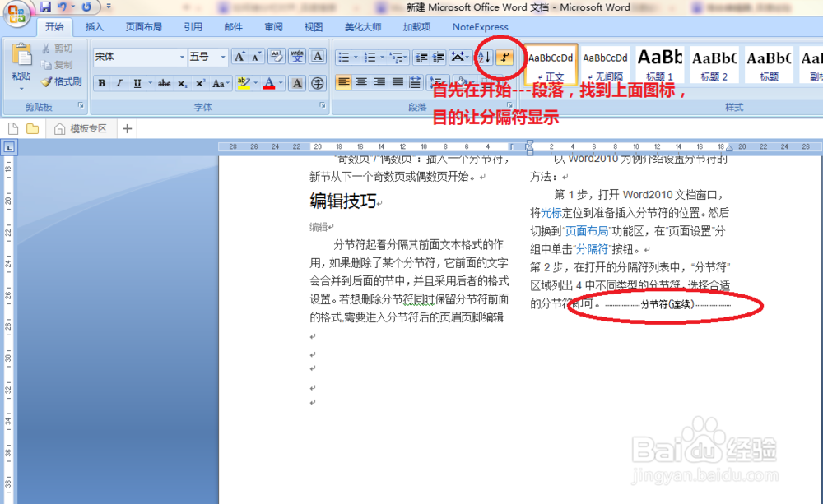Image resolution: width=823 pixels, height=504 pixels.
Task: Switch to the 插入 tab
Action: (95, 27)
